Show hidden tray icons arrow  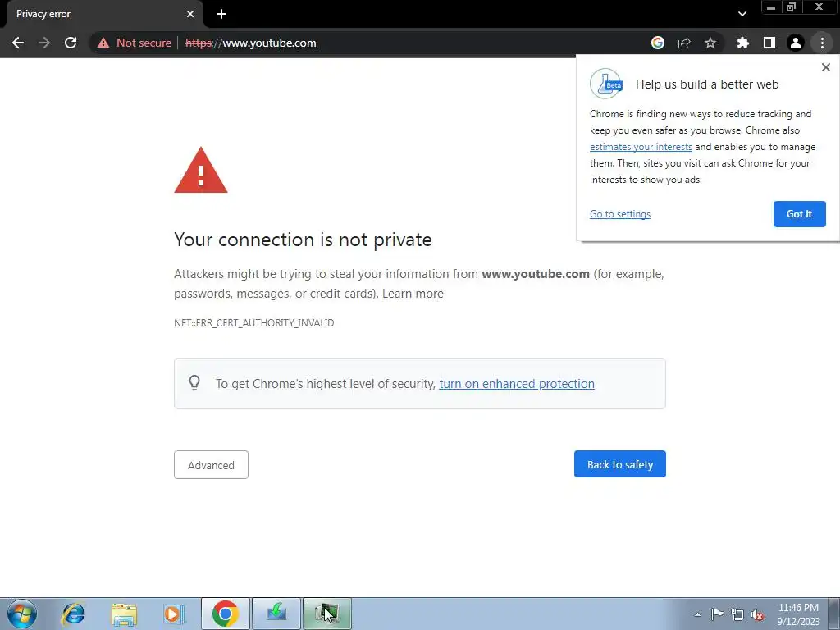pyautogui.click(x=697, y=614)
